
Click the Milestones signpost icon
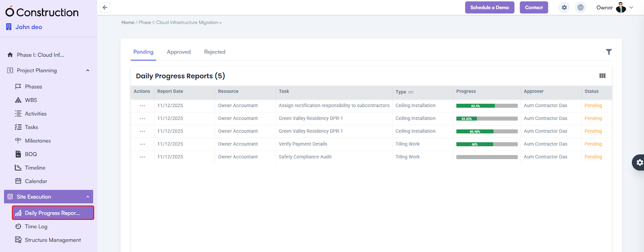click(x=18, y=140)
